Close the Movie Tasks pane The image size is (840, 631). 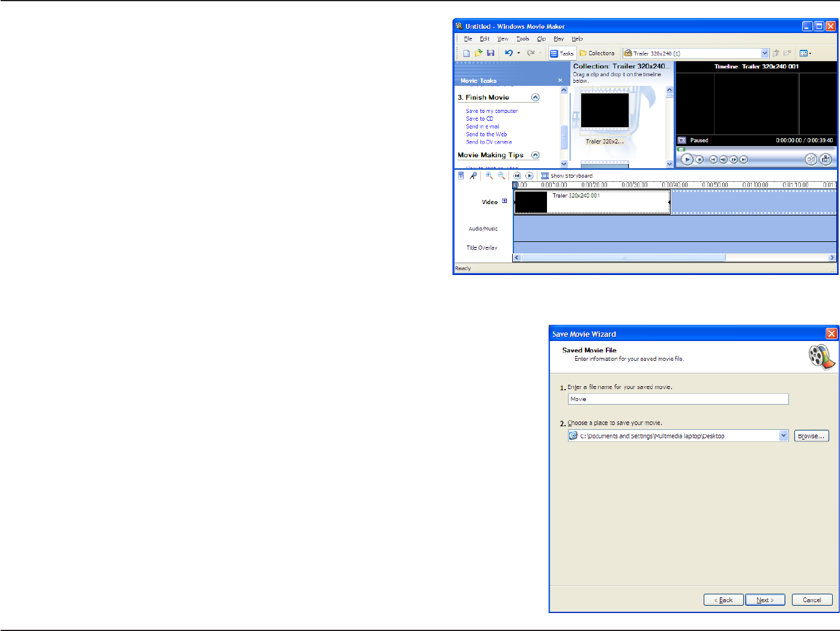(560, 80)
